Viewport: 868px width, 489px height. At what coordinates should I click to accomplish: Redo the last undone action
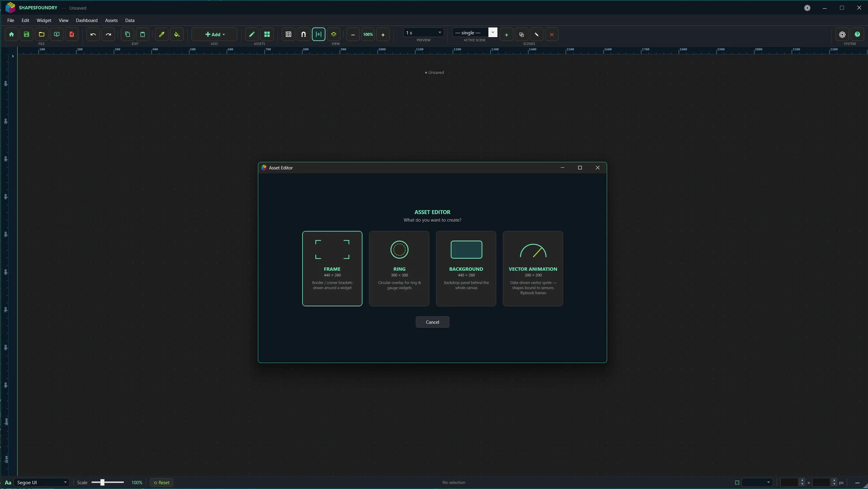(x=108, y=34)
